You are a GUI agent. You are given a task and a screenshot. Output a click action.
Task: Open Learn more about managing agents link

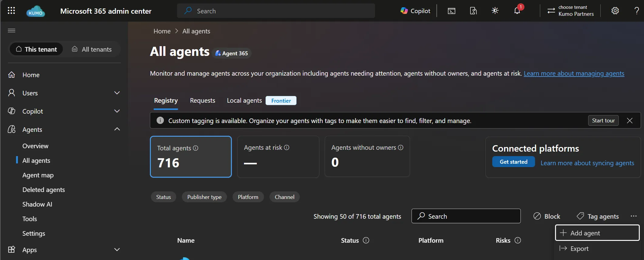click(x=574, y=74)
